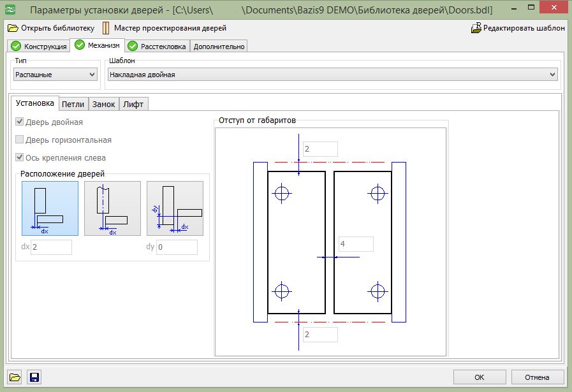This screenshot has width=572, height=392.
Task: Click the OK button
Action: [x=480, y=377]
